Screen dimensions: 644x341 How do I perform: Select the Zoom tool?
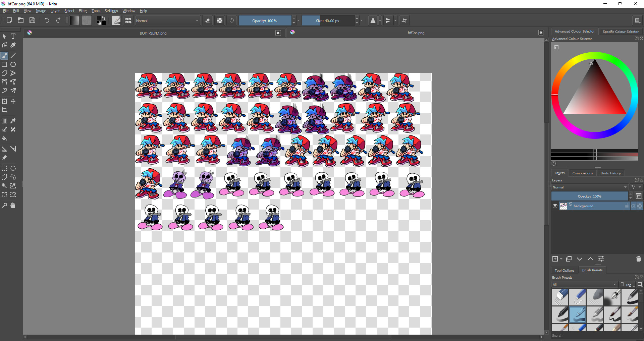point(4,206)
